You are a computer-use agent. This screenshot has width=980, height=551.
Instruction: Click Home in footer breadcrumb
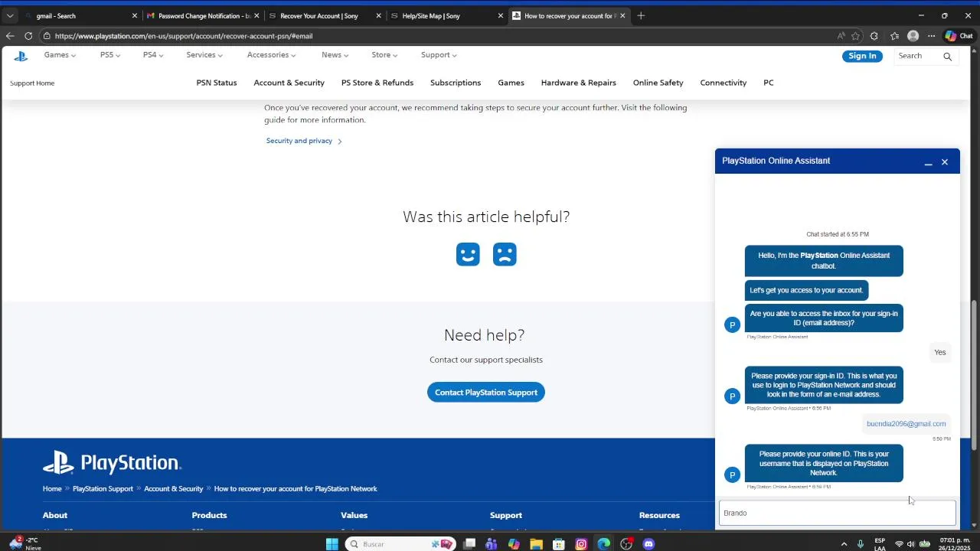tap(52, 489)
